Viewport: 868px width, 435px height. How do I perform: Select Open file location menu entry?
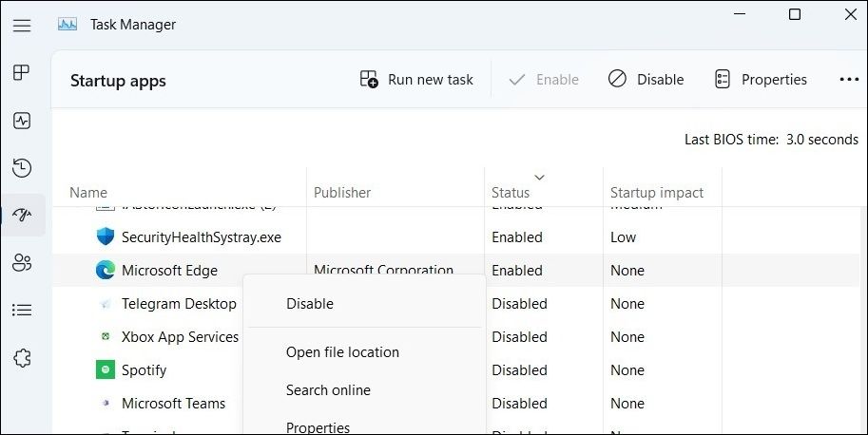point(342,352)
